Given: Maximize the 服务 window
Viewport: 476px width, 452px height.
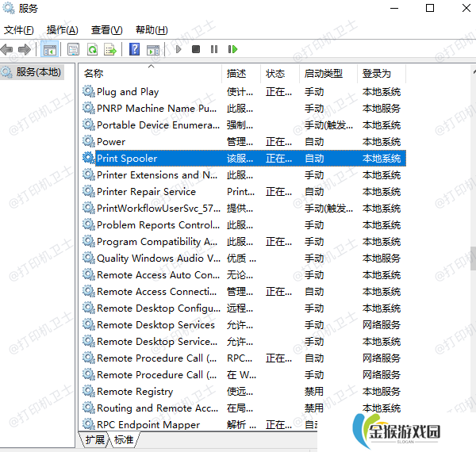Looking at the screenshot, I should pos(430,8).
